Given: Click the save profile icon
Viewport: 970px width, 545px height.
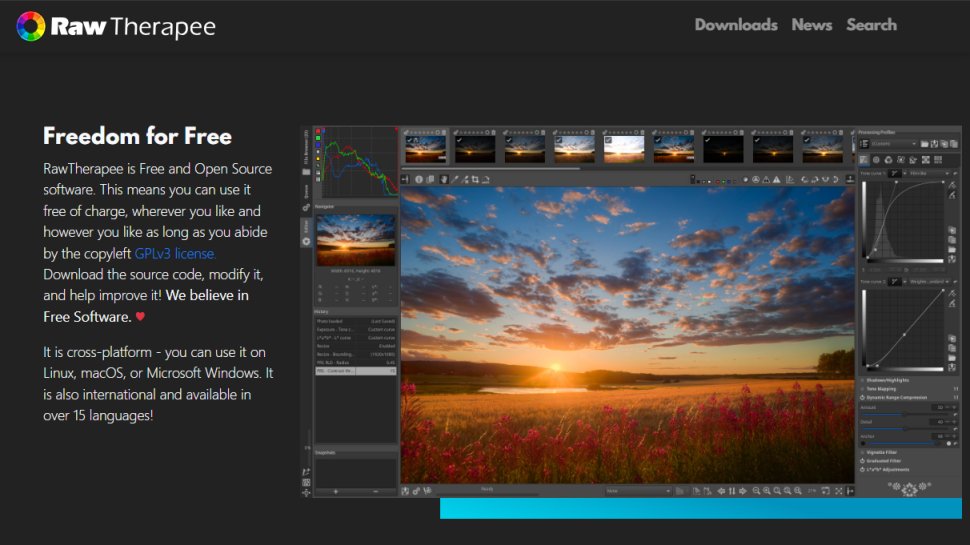Looking at the screenshot, I should 934,144.
